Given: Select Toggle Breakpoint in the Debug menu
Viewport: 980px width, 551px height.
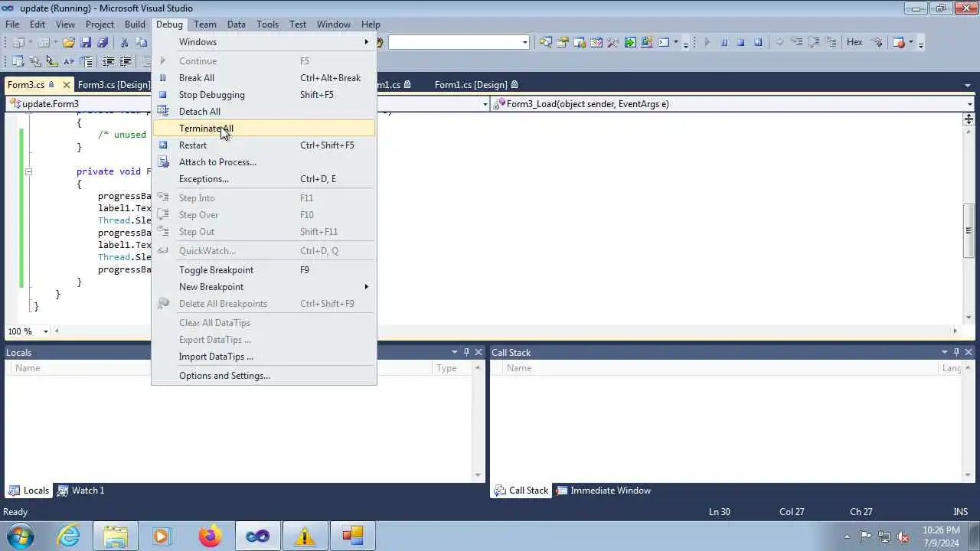Looking at the screenshot, I should tap(264, 270).
